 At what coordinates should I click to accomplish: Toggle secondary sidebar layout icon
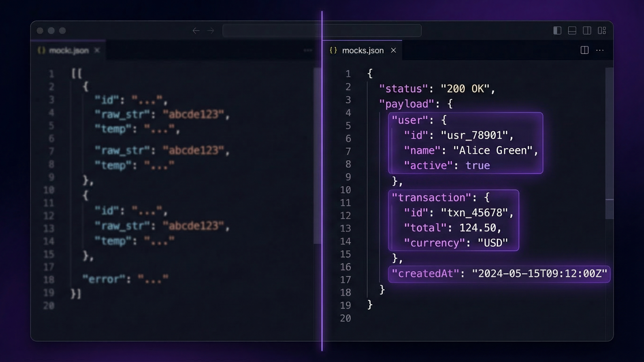tap(587, 30)
